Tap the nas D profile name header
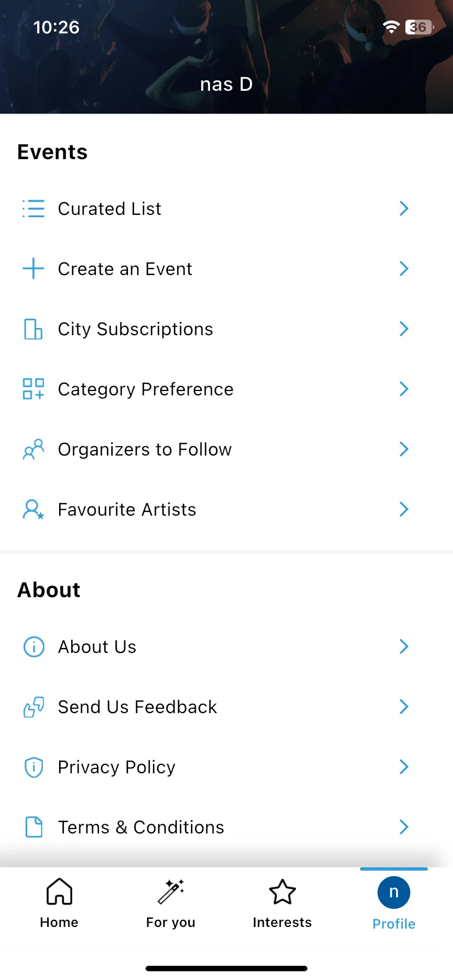The image size is (453, 980). coord(226,84)
